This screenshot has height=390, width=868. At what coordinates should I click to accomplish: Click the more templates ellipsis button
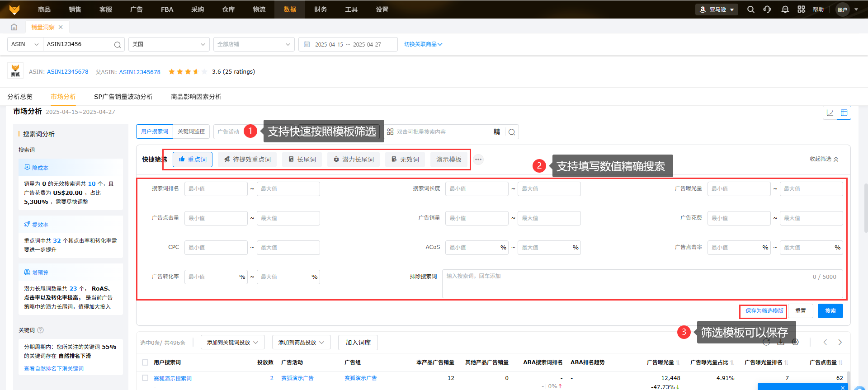tap(478, 160)
